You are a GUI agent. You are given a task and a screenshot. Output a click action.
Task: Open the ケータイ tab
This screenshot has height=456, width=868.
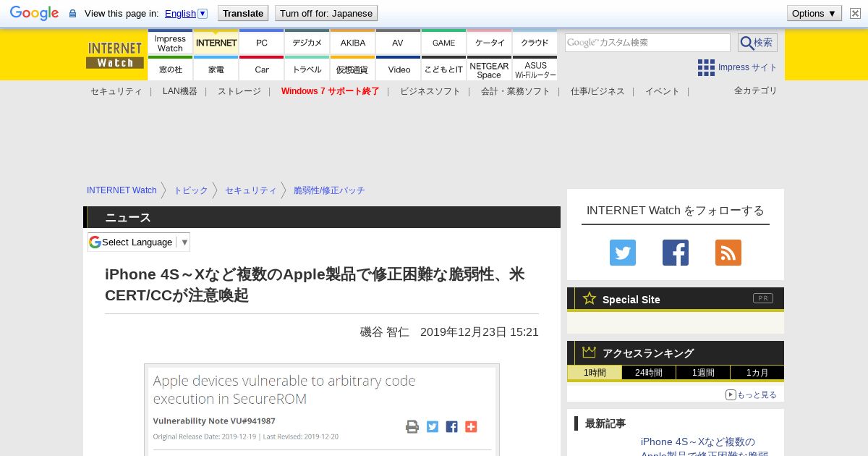[x=490, y=43]
